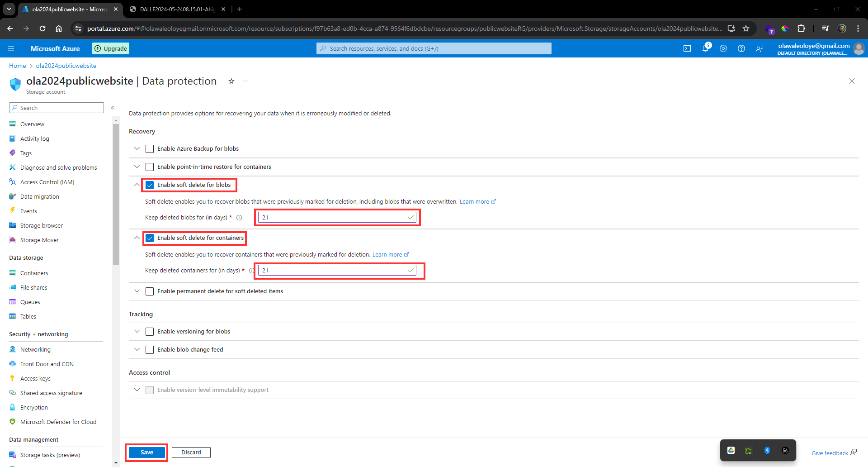Expand Enable permanent delete for soft deleted items

[x=137, y=291]
